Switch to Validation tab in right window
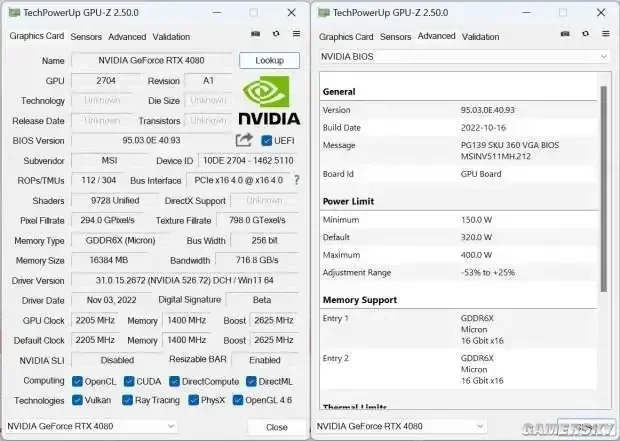620x441 pixels. (480, 37)
